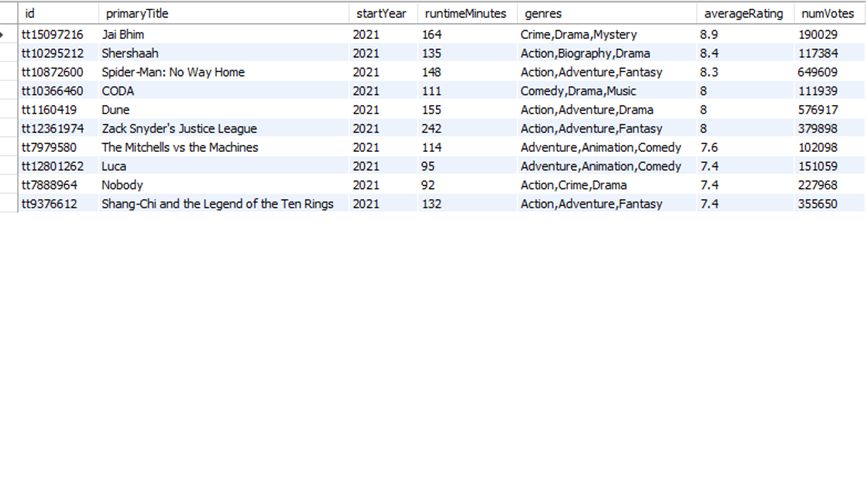Select the Nobody row header

coord(9,185)
